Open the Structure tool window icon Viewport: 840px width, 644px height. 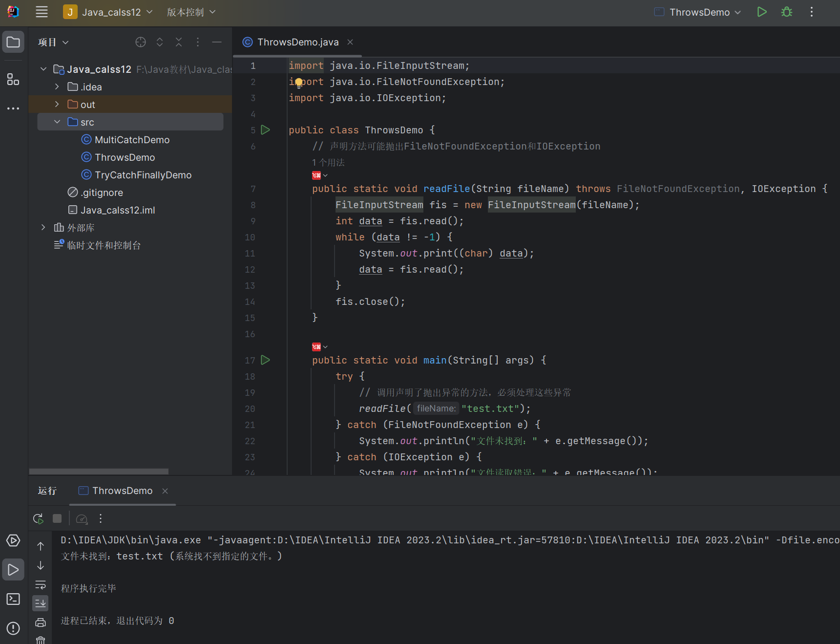[x=13, y=79]
